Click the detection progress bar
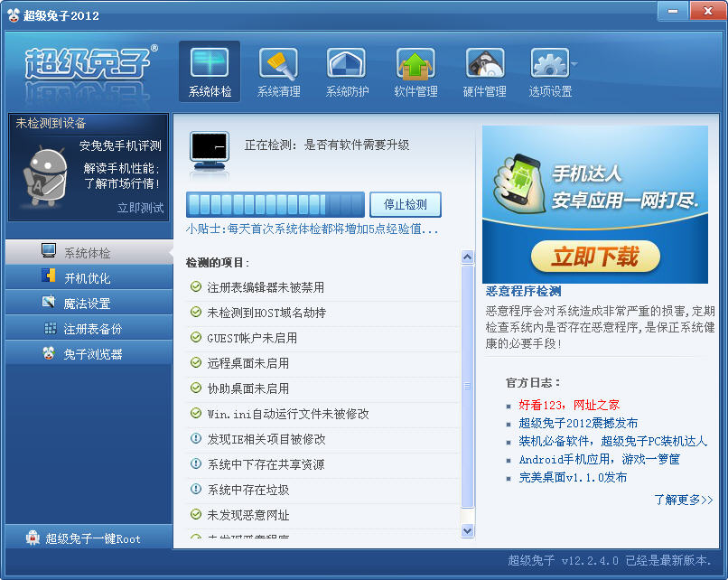 [x=275, y=204]
